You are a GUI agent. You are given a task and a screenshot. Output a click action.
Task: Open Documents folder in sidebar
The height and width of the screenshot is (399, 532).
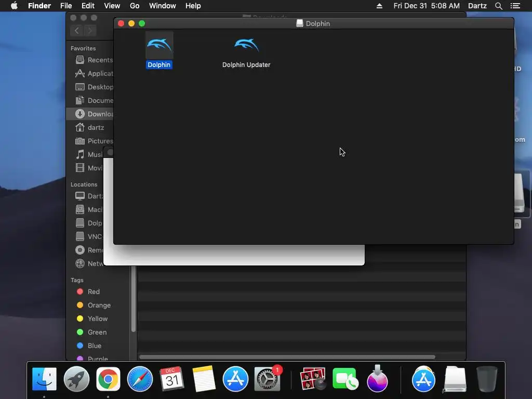tap(95, 100)
